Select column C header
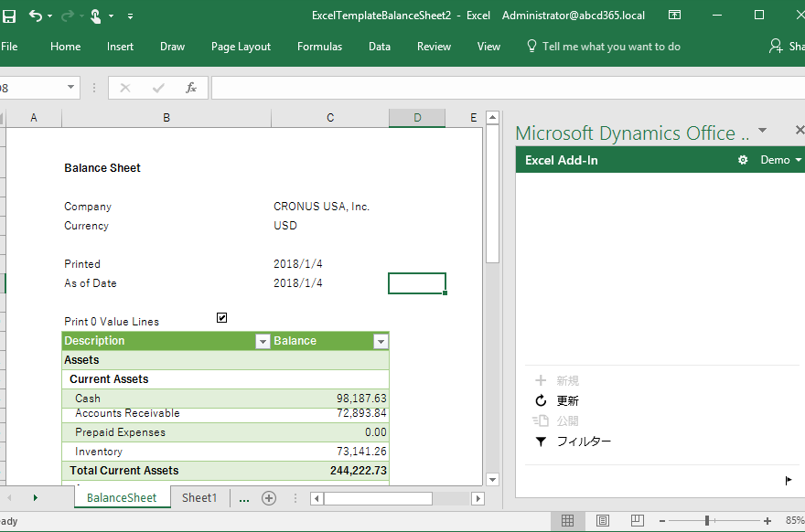 tap(330, 118)
